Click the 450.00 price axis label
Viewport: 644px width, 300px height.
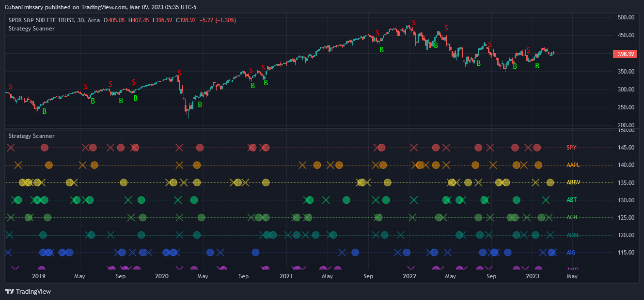pyautogui.click(x=626, y=35)
